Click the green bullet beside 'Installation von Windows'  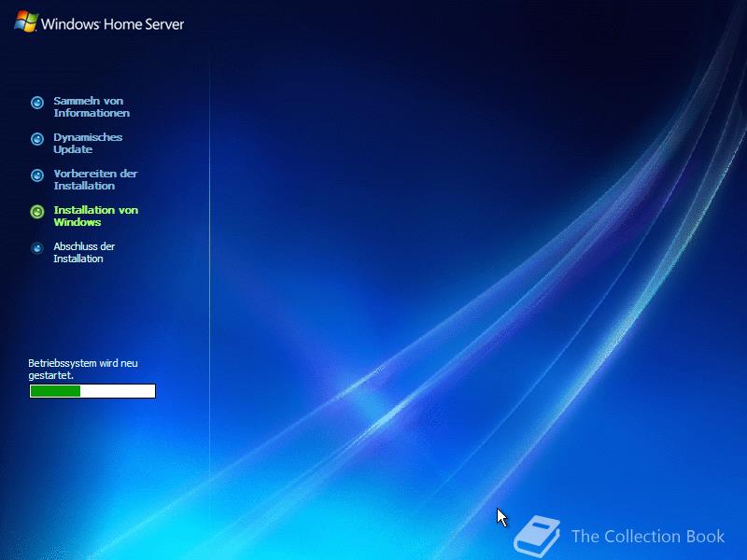[x=37, y=212]
